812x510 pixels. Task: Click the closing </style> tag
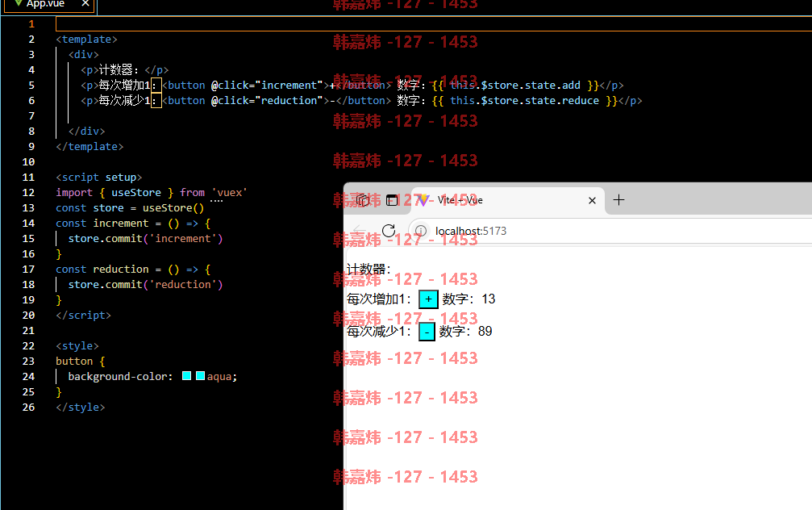pos(81,408)
